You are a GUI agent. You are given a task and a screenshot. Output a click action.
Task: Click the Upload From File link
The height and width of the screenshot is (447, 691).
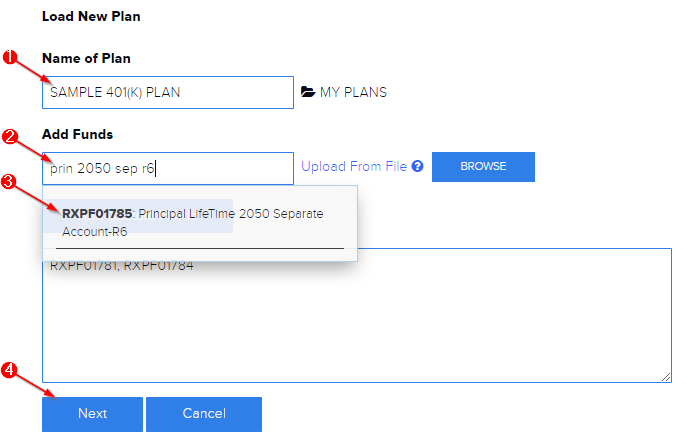tap(354, 167)
